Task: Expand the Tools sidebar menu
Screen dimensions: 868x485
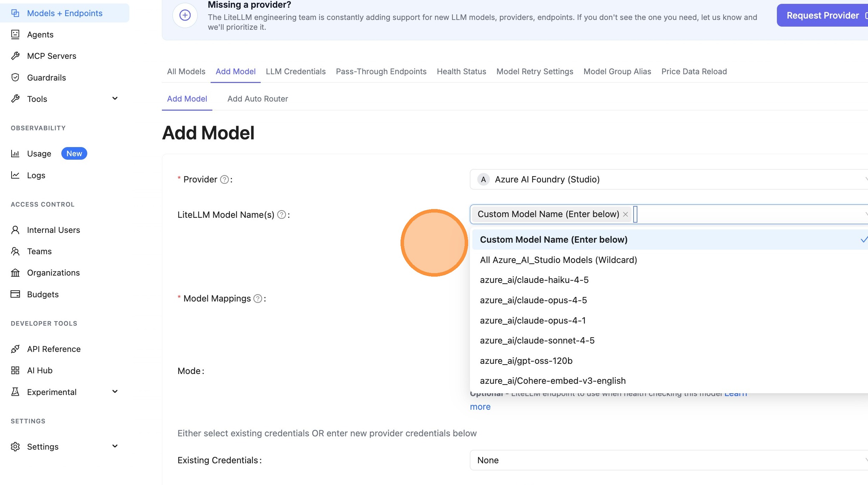Action: [x=115, y=98]
